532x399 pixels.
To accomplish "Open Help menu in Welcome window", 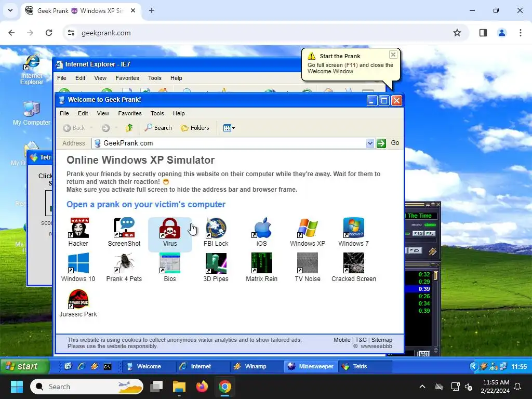I will click(179, 113).
